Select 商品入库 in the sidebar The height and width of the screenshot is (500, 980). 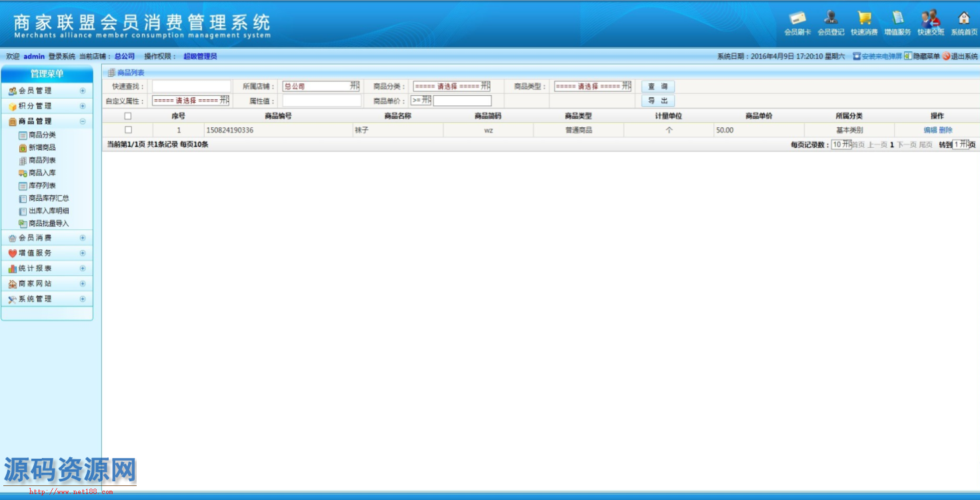[x=42, y=173]
